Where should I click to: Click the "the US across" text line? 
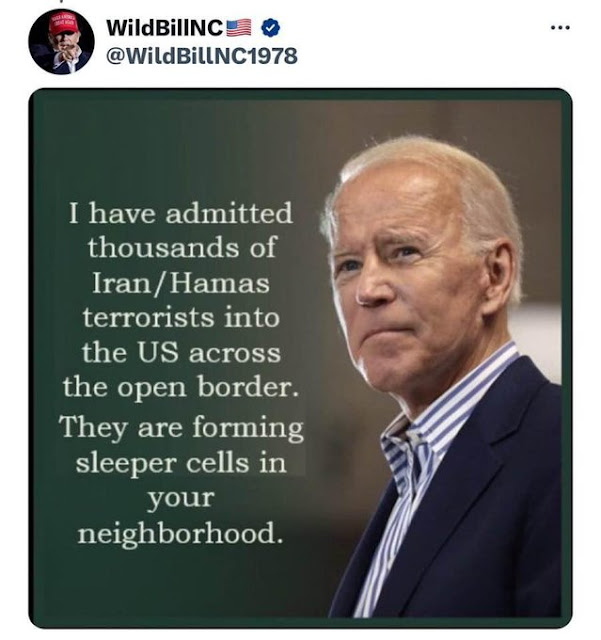point(181,352)
